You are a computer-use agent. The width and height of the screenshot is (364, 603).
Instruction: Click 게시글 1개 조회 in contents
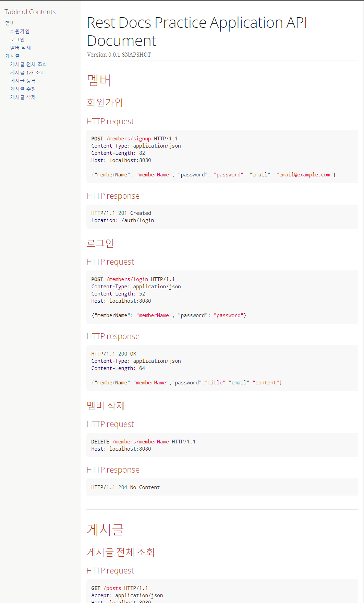[x=27, y=72]
